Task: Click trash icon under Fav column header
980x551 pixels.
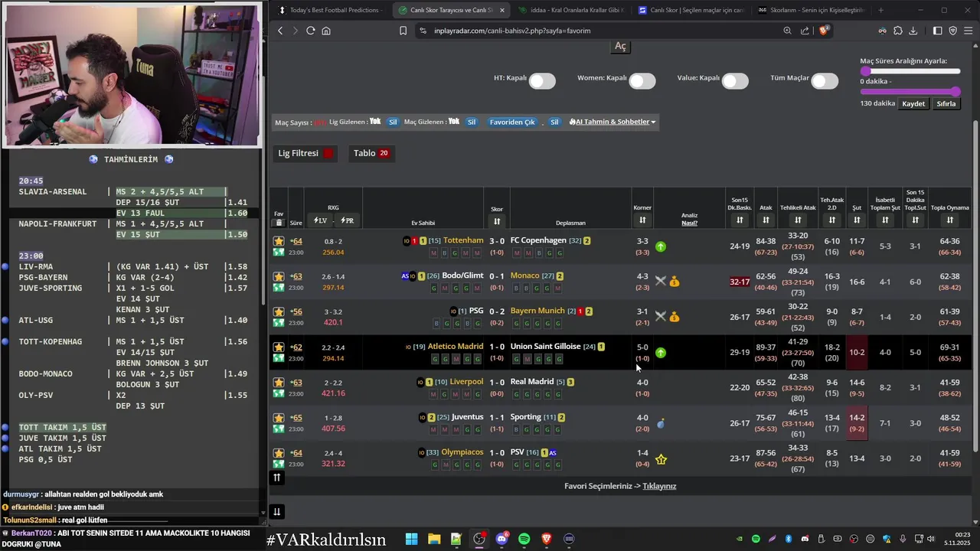Action: 279,223
